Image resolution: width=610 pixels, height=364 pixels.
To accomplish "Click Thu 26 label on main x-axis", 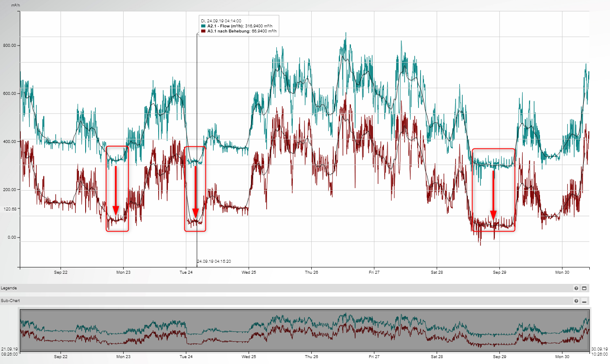I will pos(311,272).
